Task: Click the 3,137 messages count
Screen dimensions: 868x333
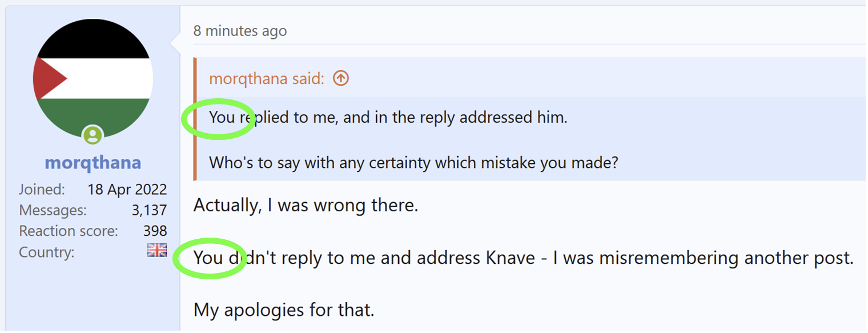Action: (149, 210)
